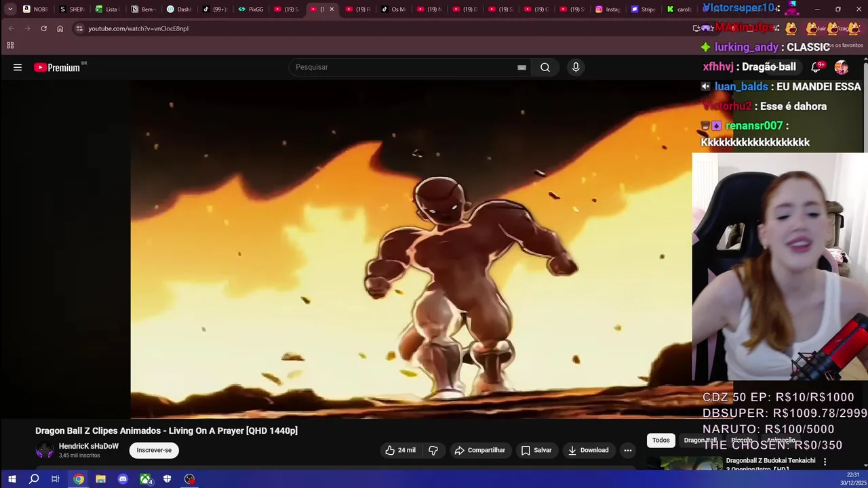Open Chrome home page button
The height and width of the screenshot is (488, 868).
60,28
